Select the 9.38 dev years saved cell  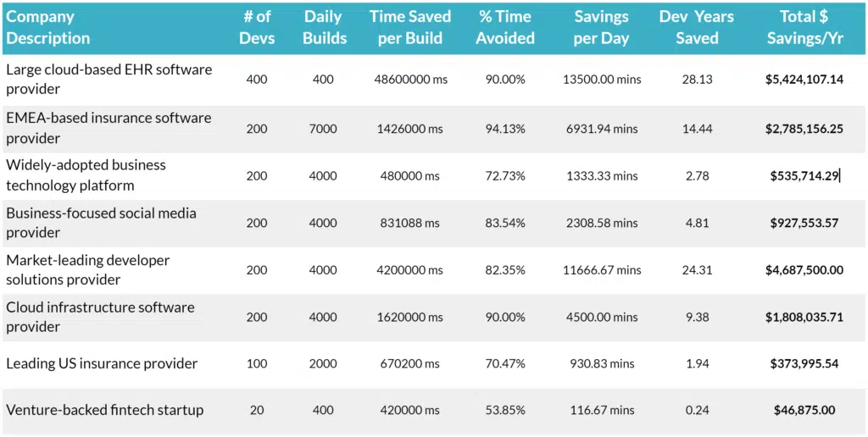tap(697, 318)
